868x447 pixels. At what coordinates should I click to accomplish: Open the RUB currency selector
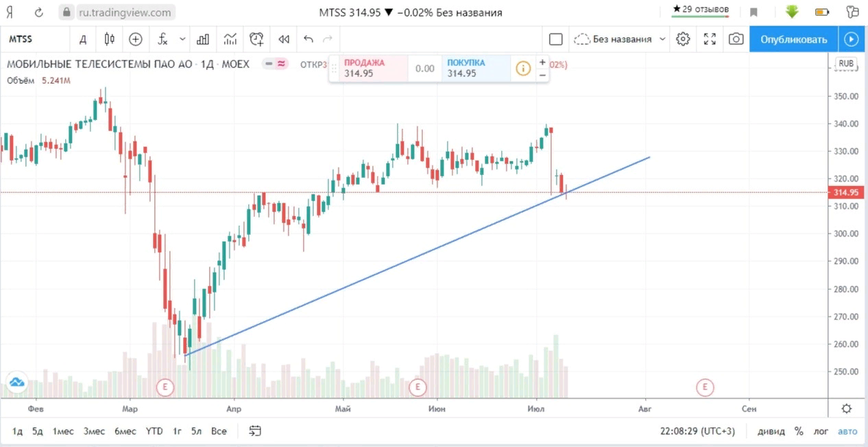(x=846, y=64)
